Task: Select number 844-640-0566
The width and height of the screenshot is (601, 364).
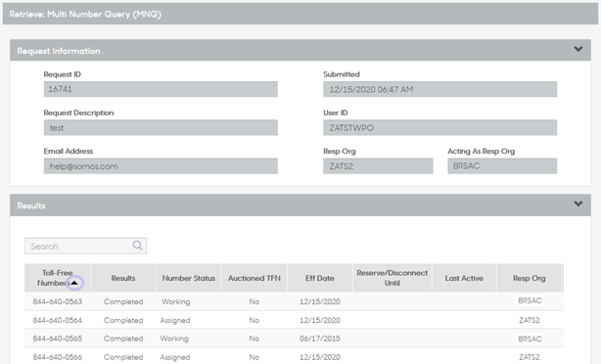Action: (58, 357)
